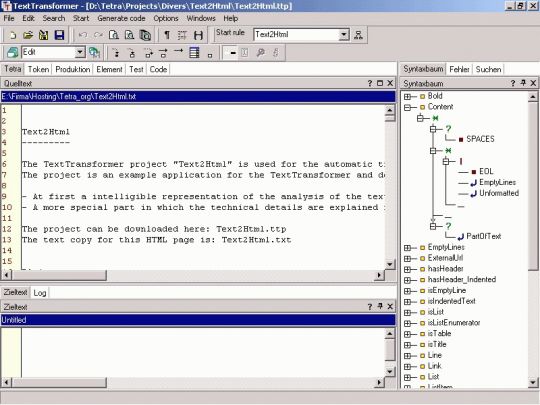Click the magnifier key toolbar icon
The width and height of the screenshot is (540, 405).
[x=261, y=52]
